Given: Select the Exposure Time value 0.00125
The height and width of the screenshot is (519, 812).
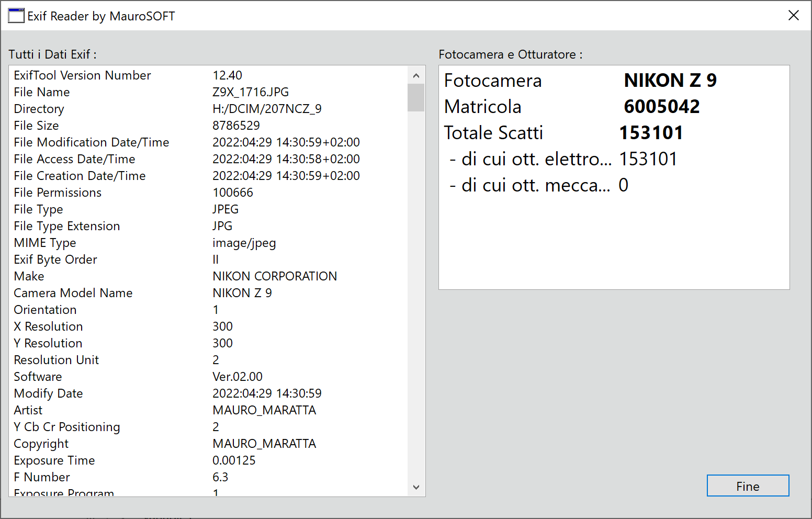Looking at the screenshot, I should 234,460.
